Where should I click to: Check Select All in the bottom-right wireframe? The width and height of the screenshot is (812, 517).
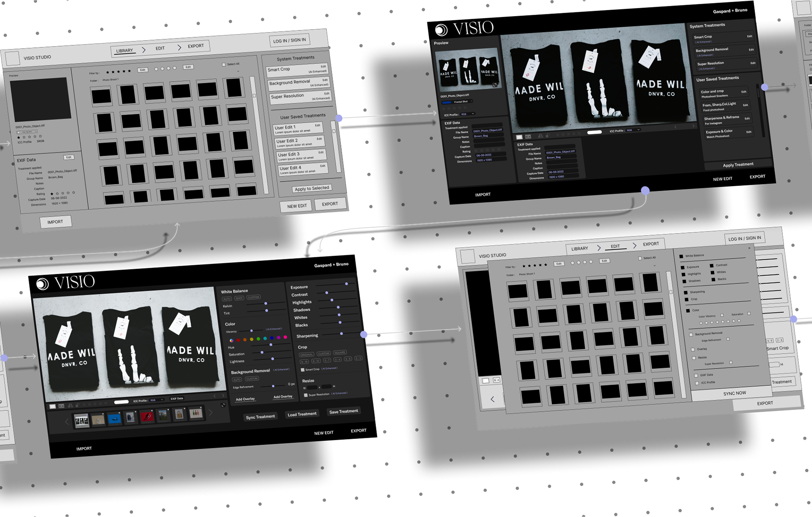[x=640, y=258]
